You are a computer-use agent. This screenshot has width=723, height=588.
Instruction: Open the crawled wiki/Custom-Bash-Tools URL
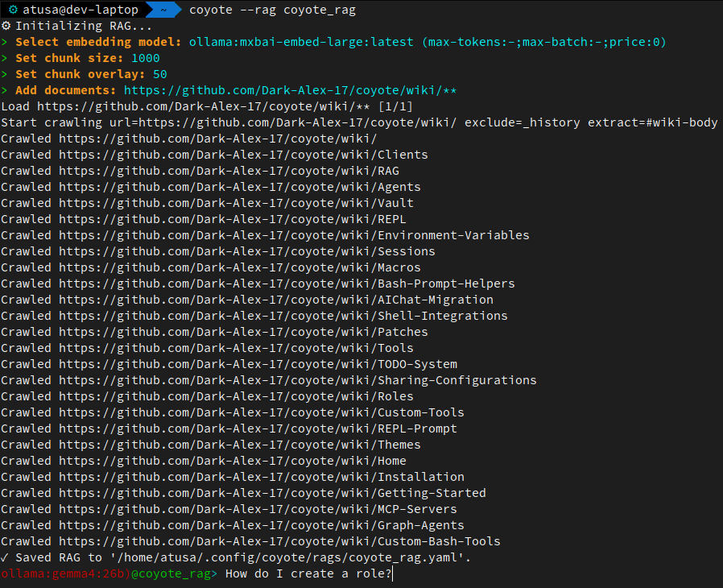(279, 541)
